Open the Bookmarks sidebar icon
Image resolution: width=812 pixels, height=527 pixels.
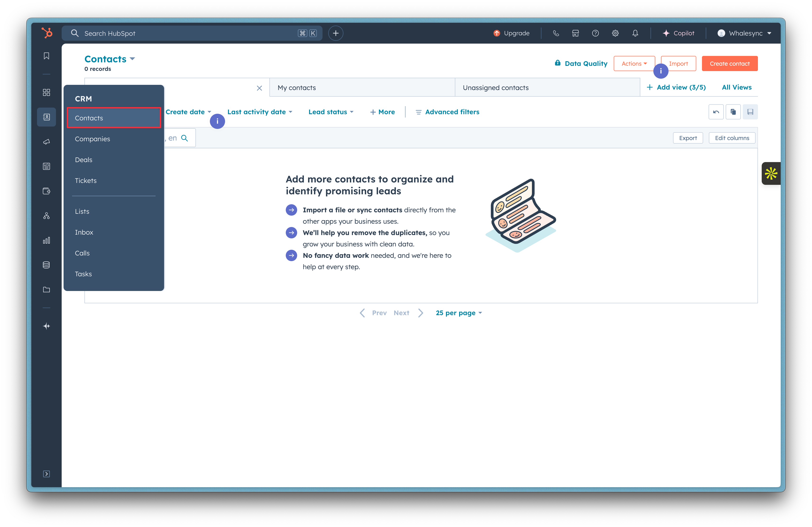(46, 55)
